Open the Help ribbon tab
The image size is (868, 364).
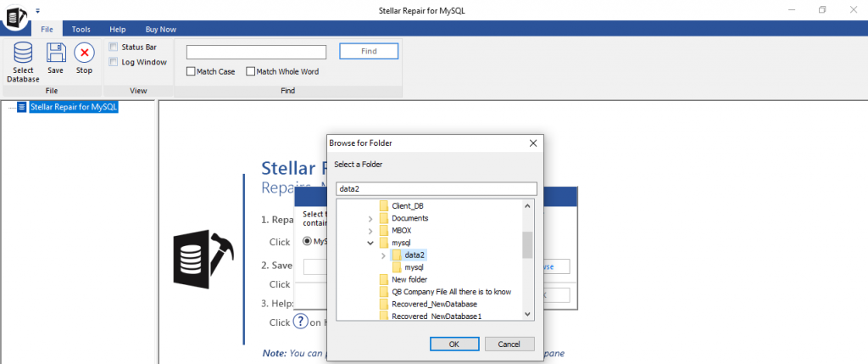pyautogui.click(x=117, y=30)
